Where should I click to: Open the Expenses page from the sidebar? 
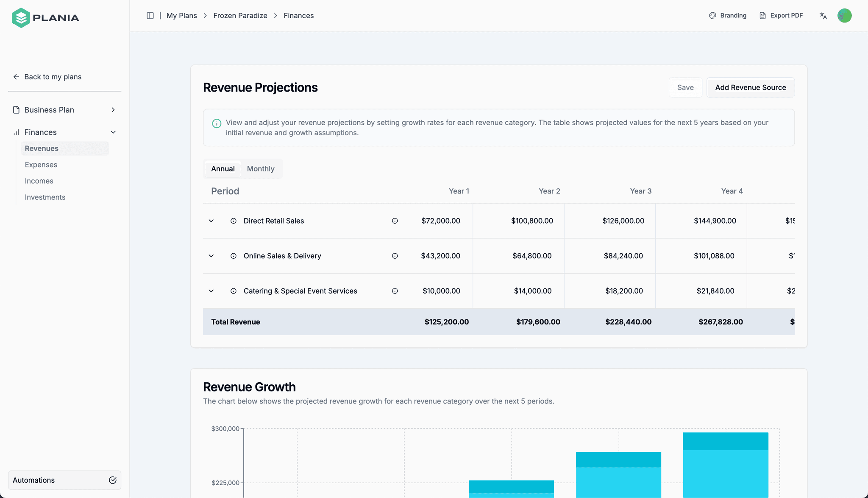tap(41, 165)
